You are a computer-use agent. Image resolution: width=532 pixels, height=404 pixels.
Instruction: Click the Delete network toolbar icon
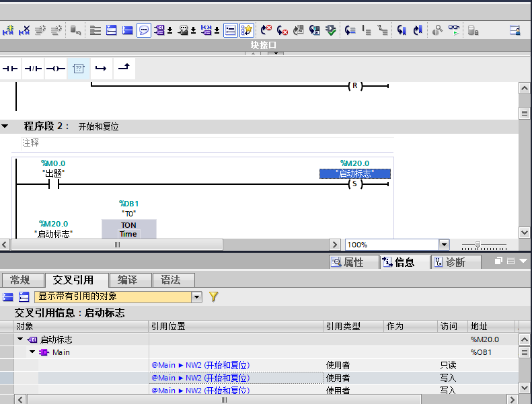(24, 30)
